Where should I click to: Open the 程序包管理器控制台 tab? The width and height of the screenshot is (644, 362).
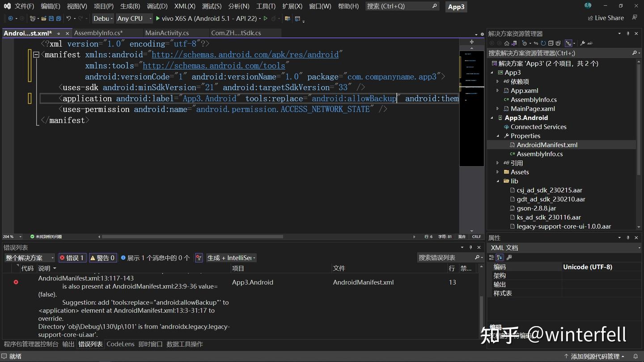[31, 344]
